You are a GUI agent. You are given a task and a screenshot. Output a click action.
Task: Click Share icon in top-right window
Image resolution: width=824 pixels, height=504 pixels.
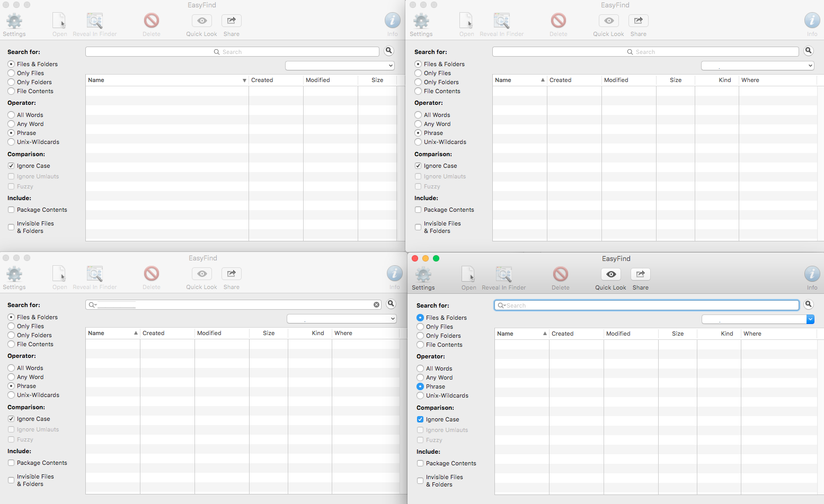pos(638,21)
